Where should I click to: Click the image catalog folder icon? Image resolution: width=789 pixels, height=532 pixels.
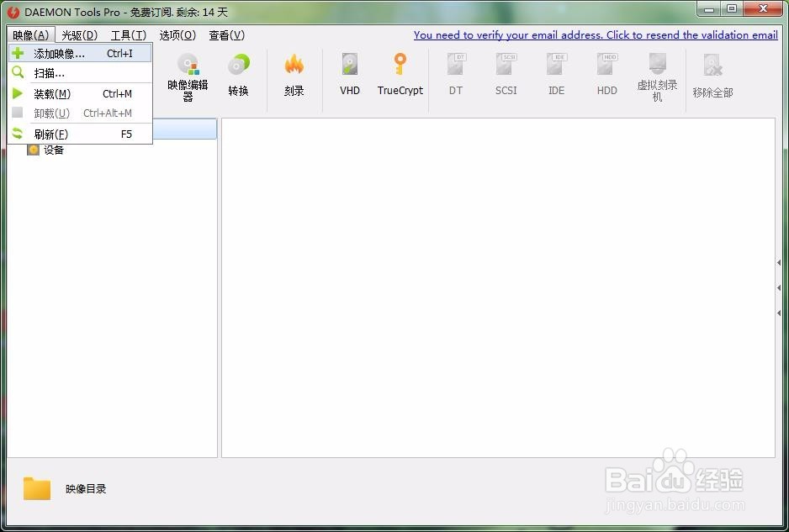[x=37, y=488]
